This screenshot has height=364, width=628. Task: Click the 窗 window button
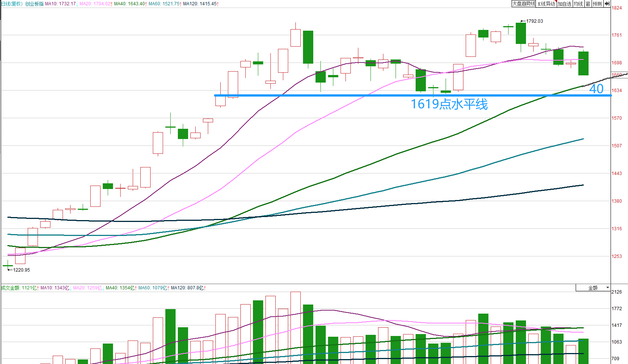pos(588,4)
